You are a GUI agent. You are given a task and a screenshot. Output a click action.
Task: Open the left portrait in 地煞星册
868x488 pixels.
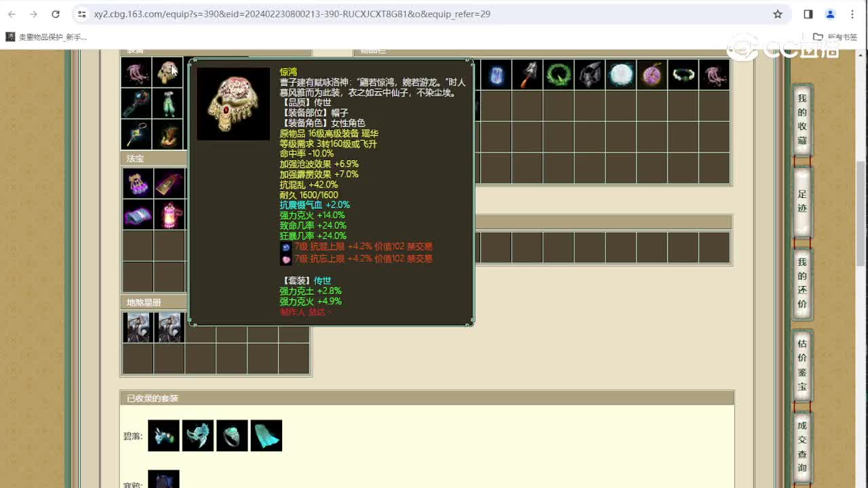[x=138, y=327]
